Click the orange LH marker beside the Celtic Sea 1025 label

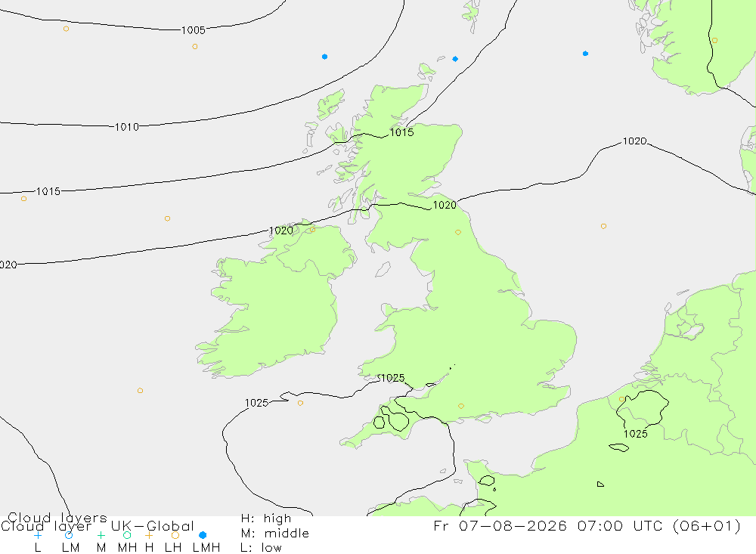tap(300, 403)
